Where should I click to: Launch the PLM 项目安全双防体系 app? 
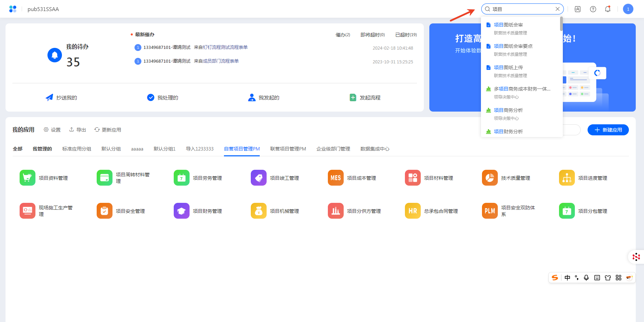pyautogui.click(x=490, y=211)
